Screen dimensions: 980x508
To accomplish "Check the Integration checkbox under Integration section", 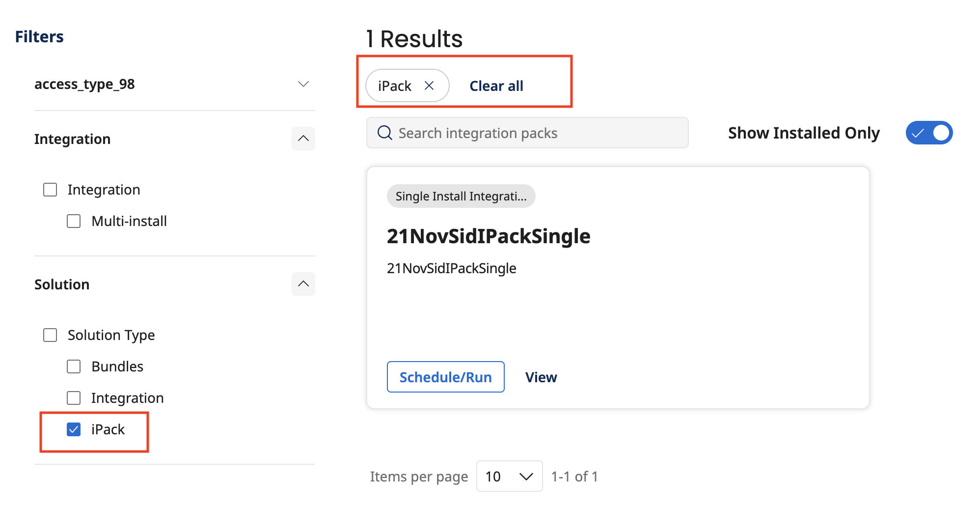I will coord(50,190).
